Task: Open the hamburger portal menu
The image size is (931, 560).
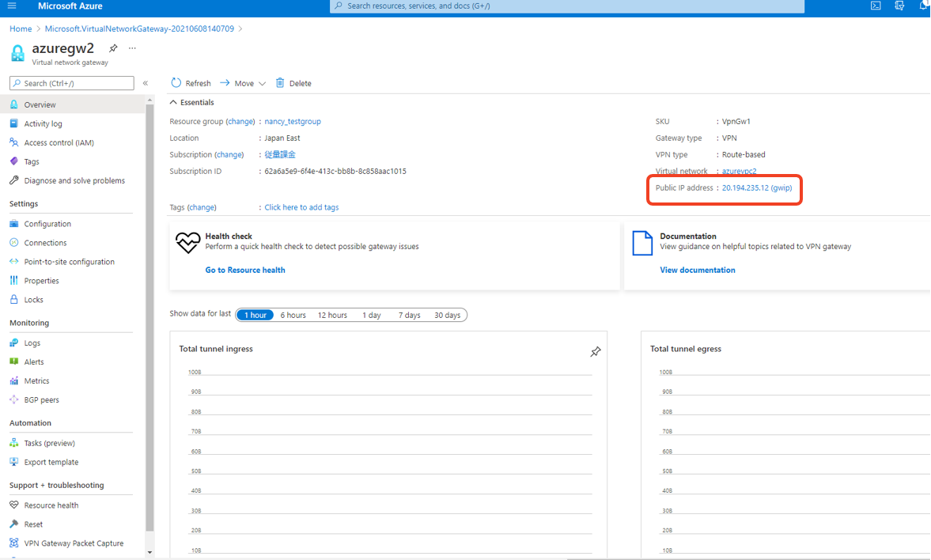Action: (12, 6)
